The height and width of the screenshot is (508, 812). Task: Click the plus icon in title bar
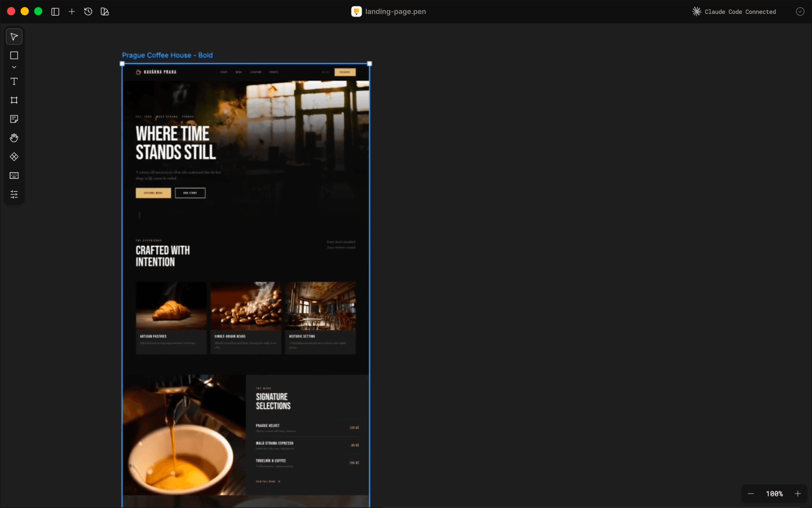pyautogui.click(x=72, y=12)
